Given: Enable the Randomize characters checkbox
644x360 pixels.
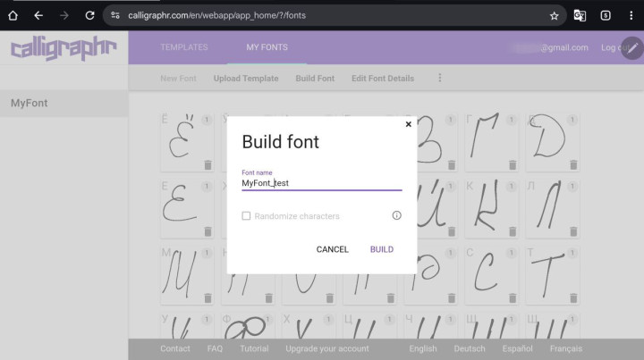Looking at the screenshot, I should 246,216.
